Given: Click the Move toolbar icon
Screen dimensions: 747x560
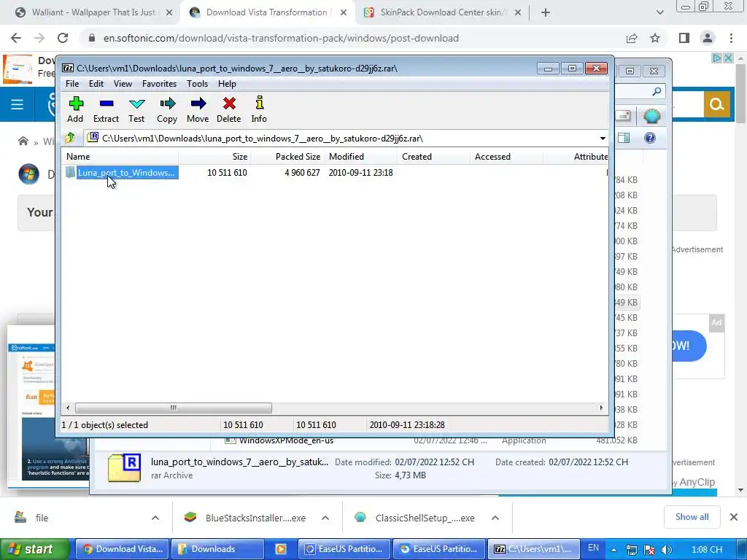Looking at the screenshot, I should coord(198,109).
